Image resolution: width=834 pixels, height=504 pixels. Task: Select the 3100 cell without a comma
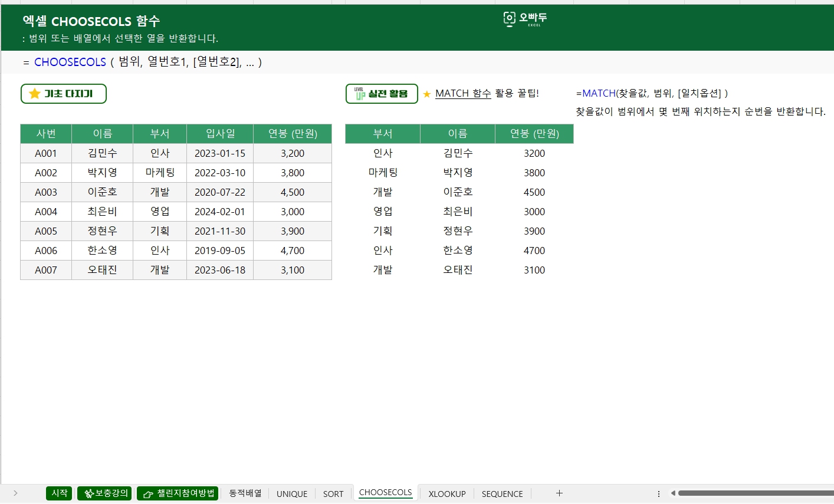[534, 270]
